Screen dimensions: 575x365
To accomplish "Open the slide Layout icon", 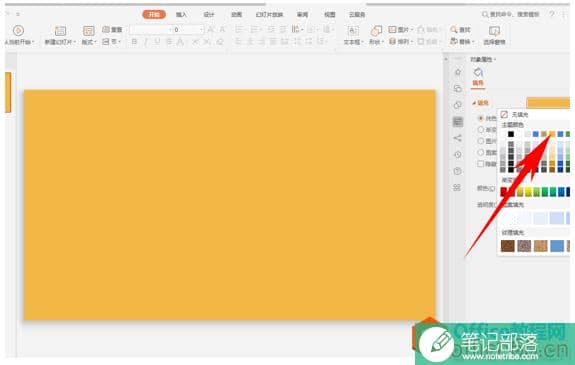I will pyautogui.click(x=88, y=31).
